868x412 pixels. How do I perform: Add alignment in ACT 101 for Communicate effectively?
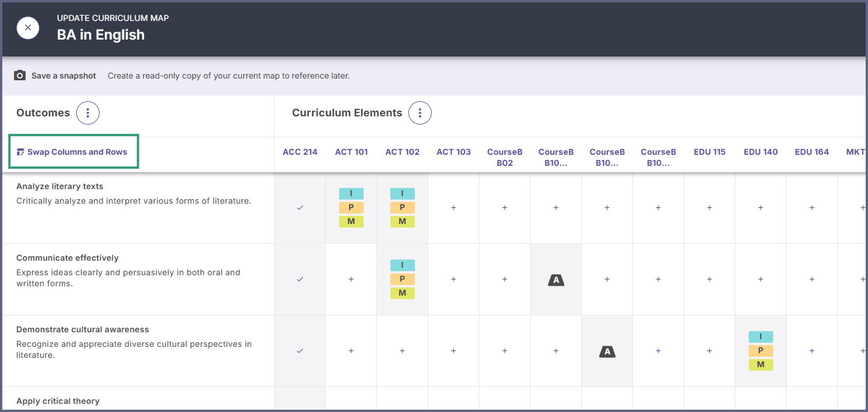coord(351,279)
